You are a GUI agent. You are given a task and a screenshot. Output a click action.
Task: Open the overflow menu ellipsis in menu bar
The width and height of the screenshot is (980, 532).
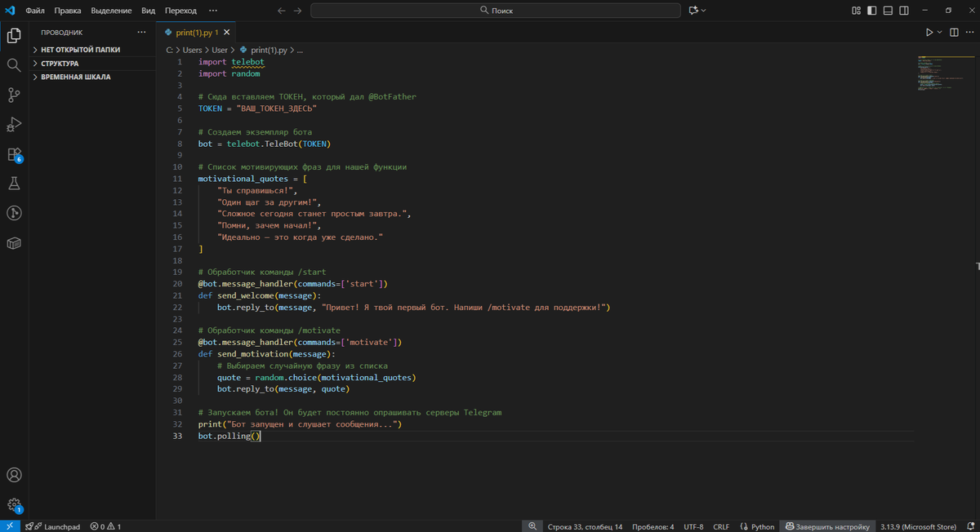(213, 11)
